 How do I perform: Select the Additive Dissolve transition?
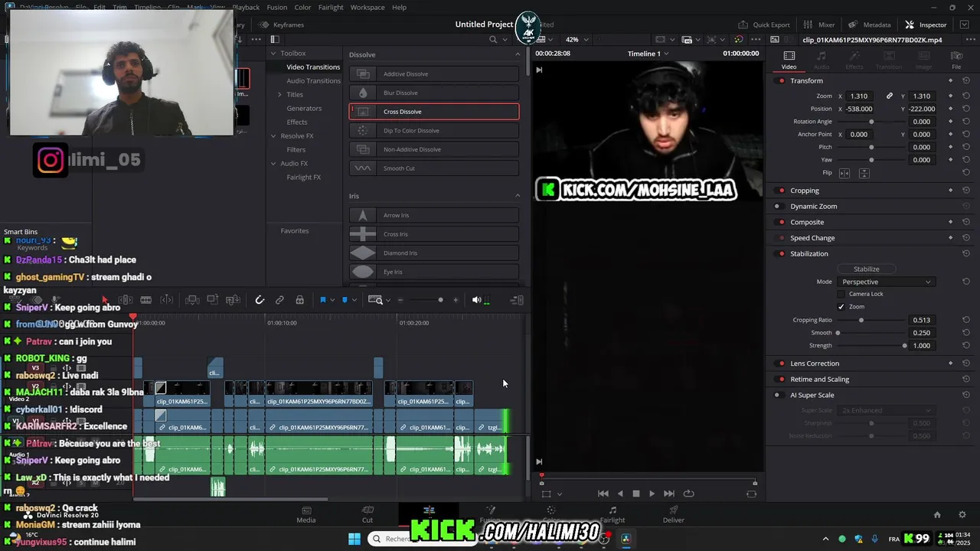pos(434,73)
